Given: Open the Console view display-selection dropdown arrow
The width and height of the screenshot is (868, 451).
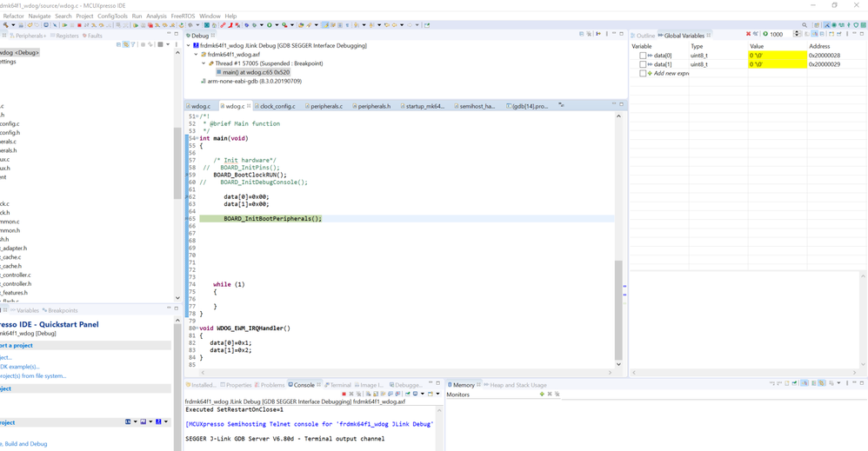Looking at the screenshot, I should tap(423, 394).
